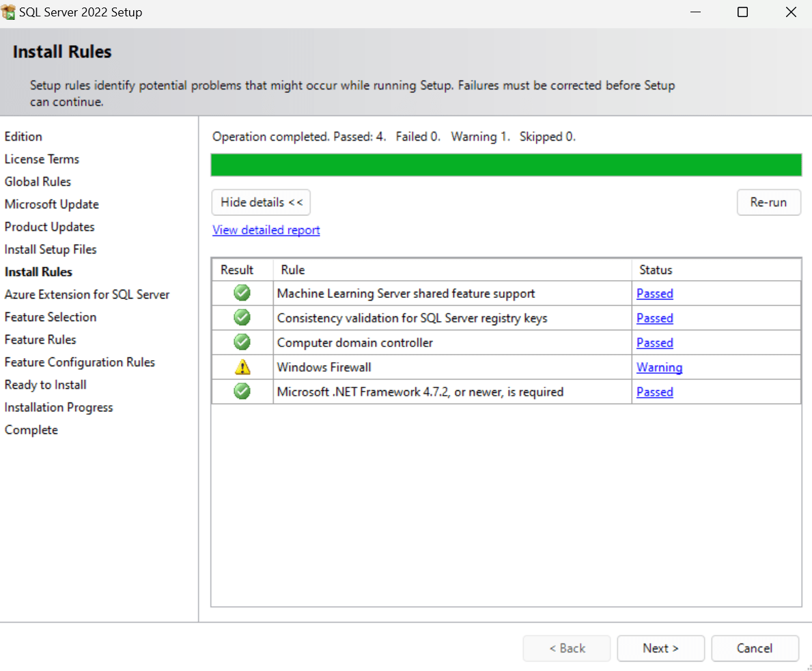Select Install Setup Files step
Image resolution: width=812 pixels, height=671 pixels.
(x=51, y=249)
